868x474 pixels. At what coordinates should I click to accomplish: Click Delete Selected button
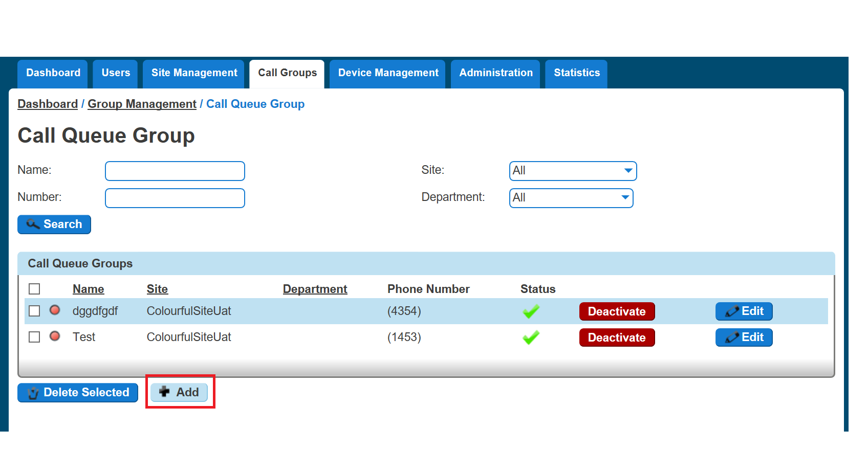pos(78,393)
